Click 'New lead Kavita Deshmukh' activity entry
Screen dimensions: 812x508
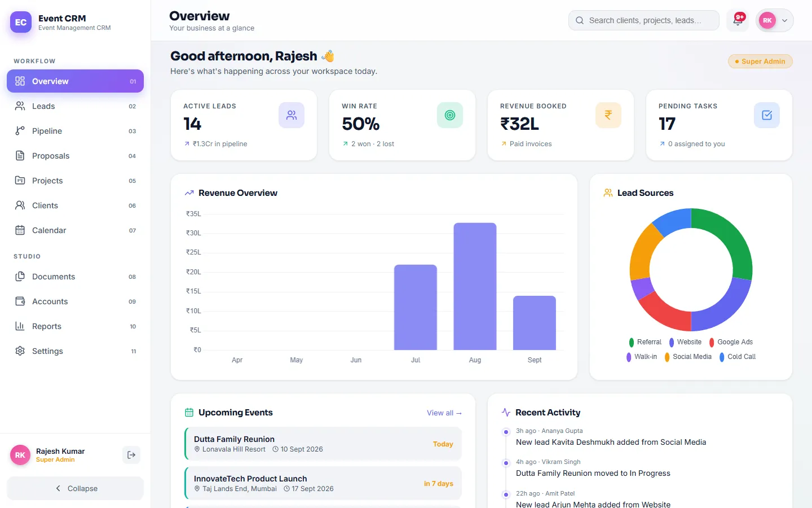(x=611, y=443)
